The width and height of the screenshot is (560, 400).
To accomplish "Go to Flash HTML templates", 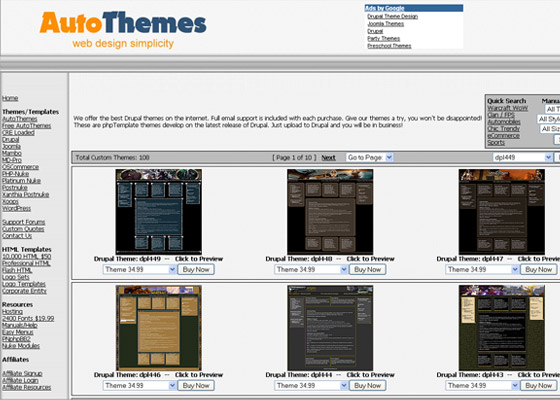I will pos(17,270).
